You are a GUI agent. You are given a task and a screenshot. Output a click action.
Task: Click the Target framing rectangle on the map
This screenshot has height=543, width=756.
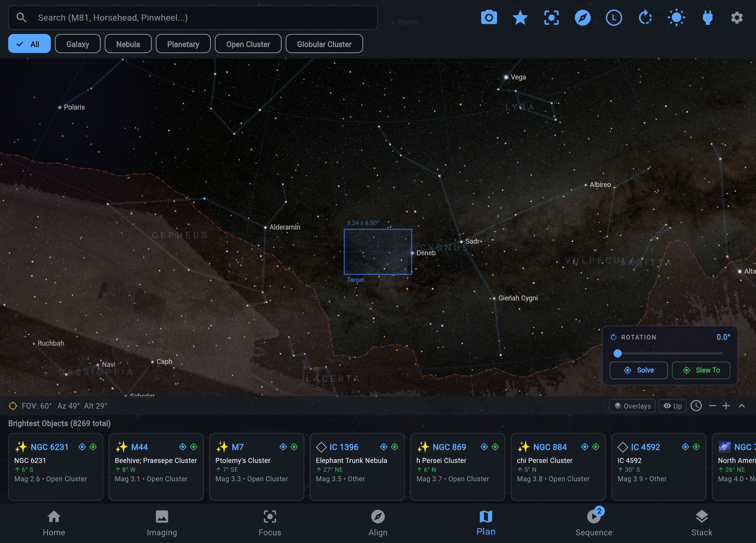coord(378,251)
